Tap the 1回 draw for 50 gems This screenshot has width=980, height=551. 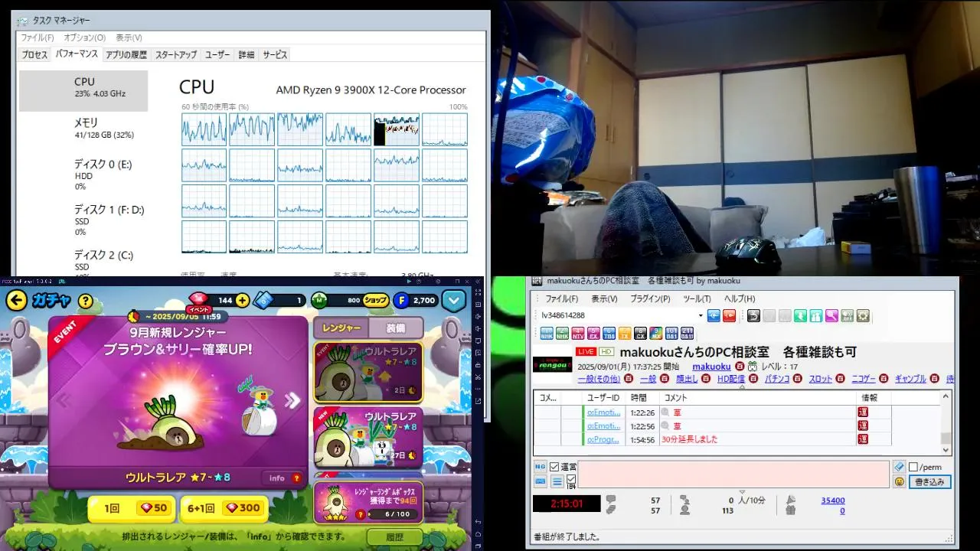point(132,508)
